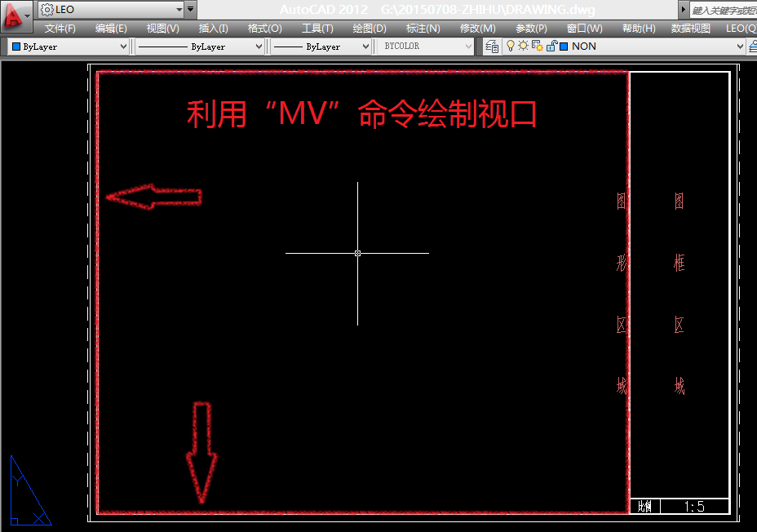This screenshot has height=532, width=757.
Task: Click the 1:5 scale cell in title block
Action: (x=694, y=507)
